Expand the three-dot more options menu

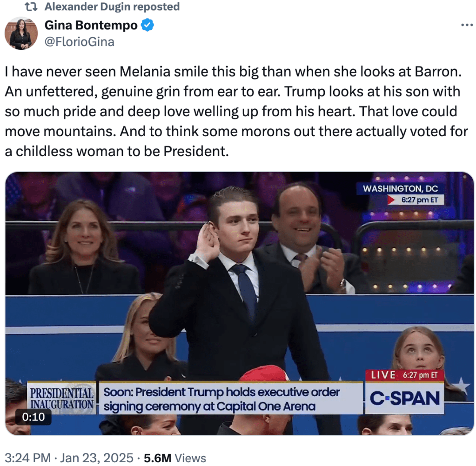467,25
